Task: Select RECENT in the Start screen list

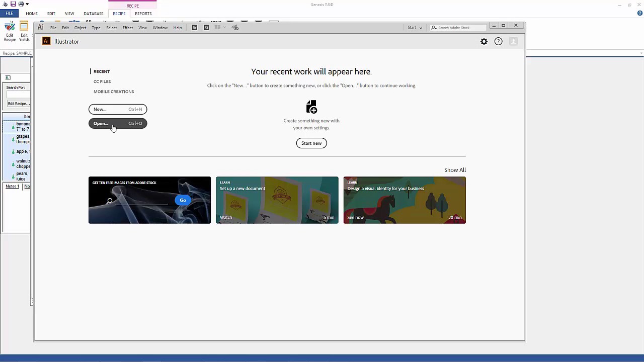Action: point(102,71)
